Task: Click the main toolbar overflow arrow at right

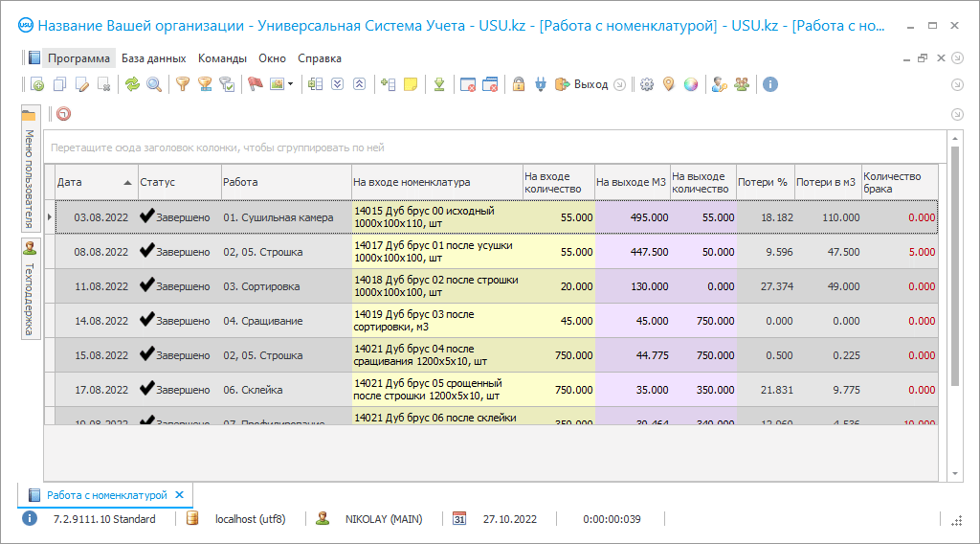Action: 957,84
